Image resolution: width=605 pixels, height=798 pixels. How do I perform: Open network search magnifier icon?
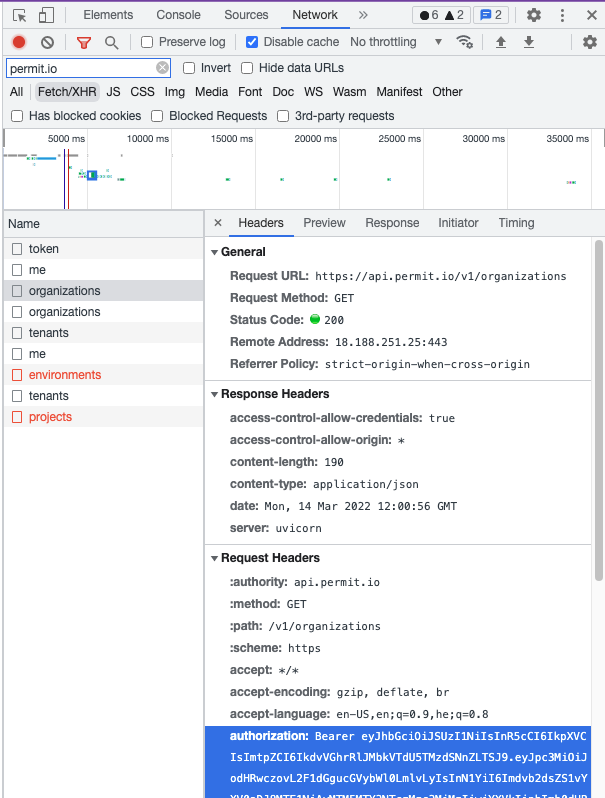[111, 43]
